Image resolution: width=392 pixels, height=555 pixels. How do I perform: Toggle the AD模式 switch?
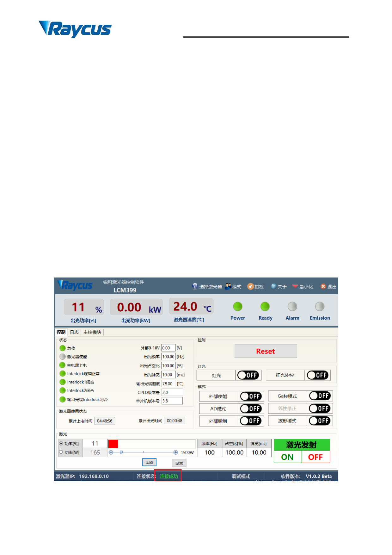pyautogui.click(x=251, y=409)
